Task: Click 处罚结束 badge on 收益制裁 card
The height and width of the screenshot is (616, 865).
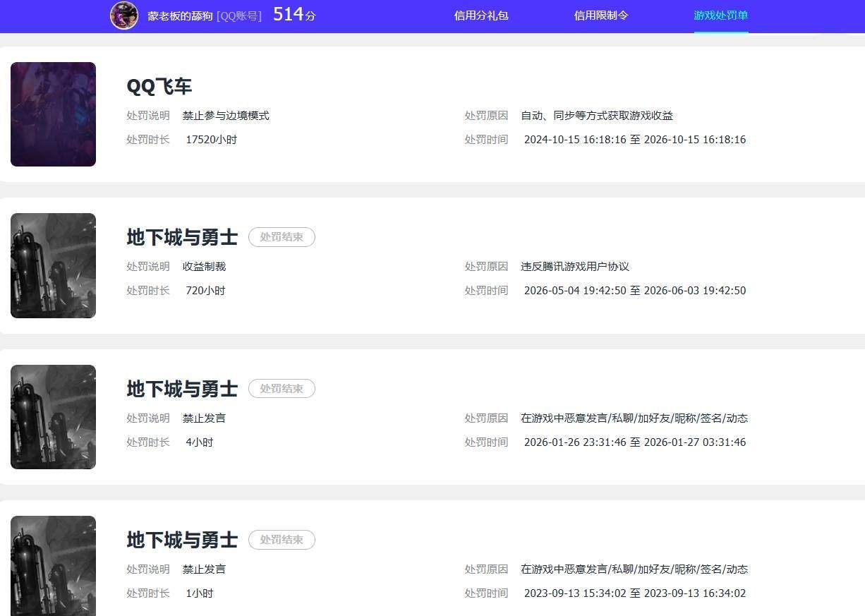Action: click(282, 237)
